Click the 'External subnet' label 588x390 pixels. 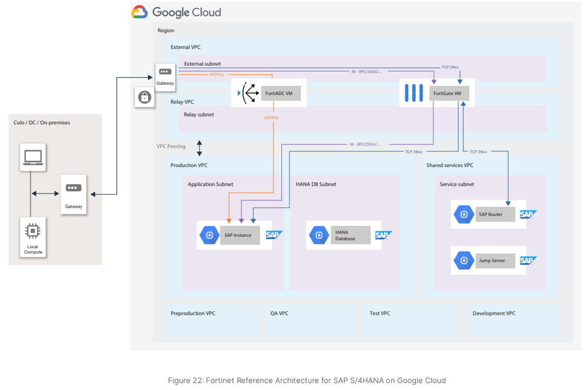coord(202,64)
